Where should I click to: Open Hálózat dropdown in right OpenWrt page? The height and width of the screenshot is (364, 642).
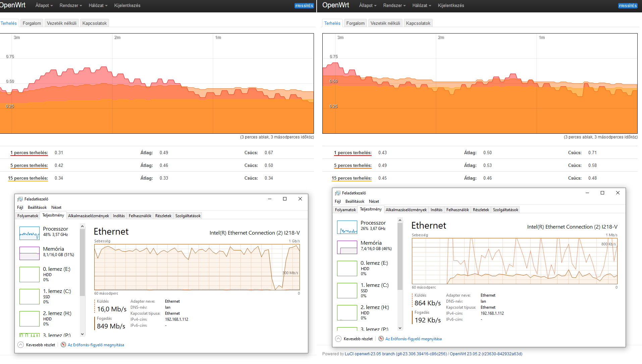[422, 5]
